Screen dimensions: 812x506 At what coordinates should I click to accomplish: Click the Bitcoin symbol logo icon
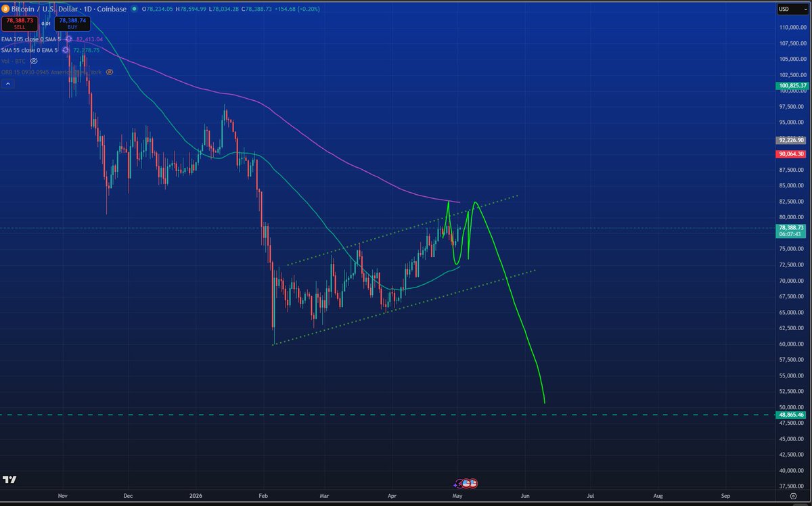[x=5, y=9]
